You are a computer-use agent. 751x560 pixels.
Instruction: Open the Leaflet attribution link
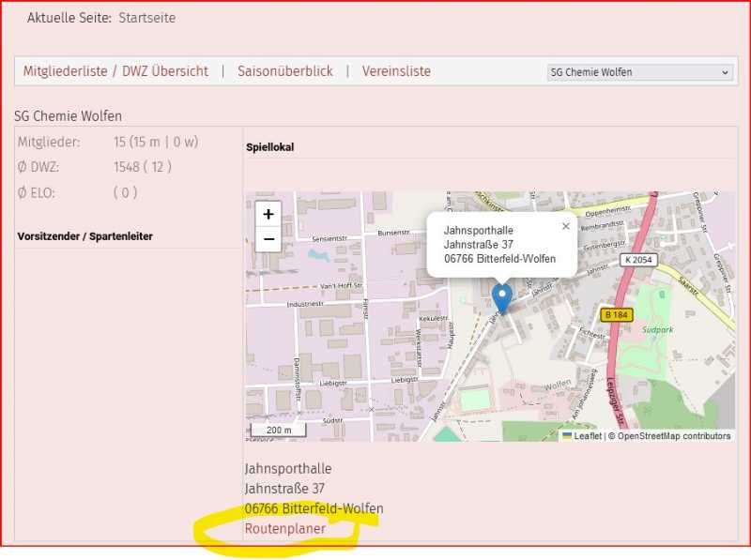coord(587,436)
